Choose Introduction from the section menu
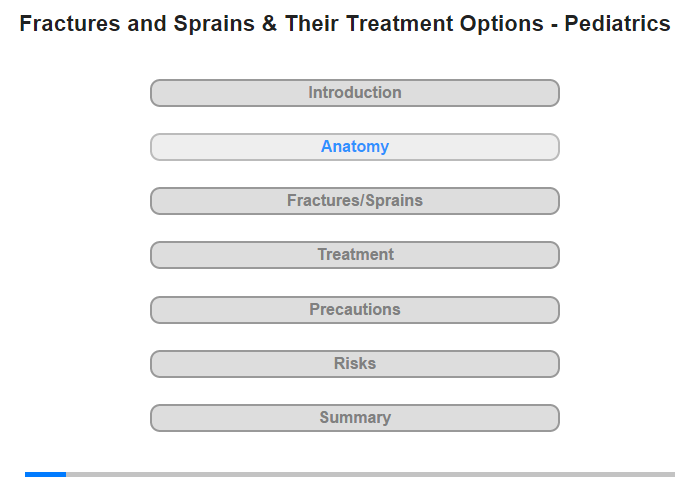This screenshot has height=480, width=700. click(x=354, y=93)
